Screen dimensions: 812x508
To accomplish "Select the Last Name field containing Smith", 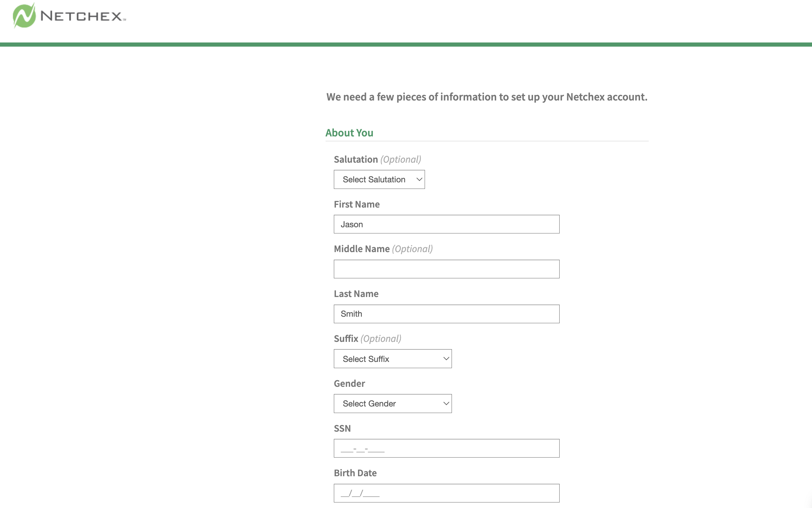I will pos(446,314).
